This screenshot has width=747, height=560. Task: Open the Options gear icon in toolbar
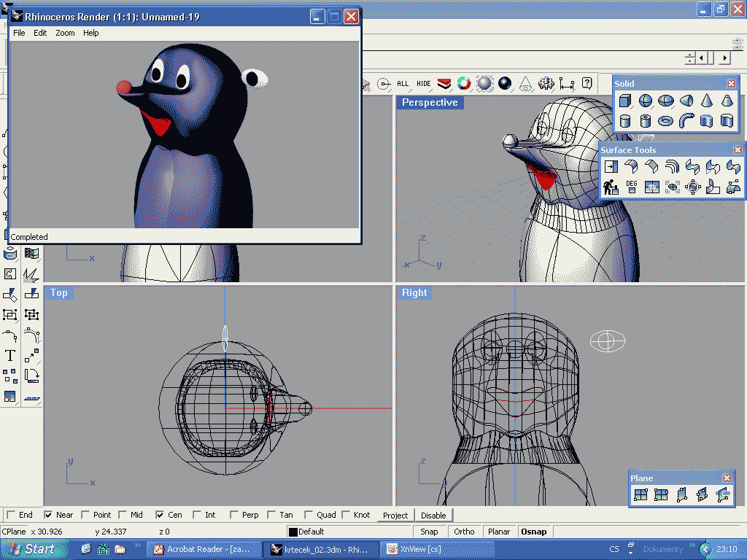coord(546,84)
